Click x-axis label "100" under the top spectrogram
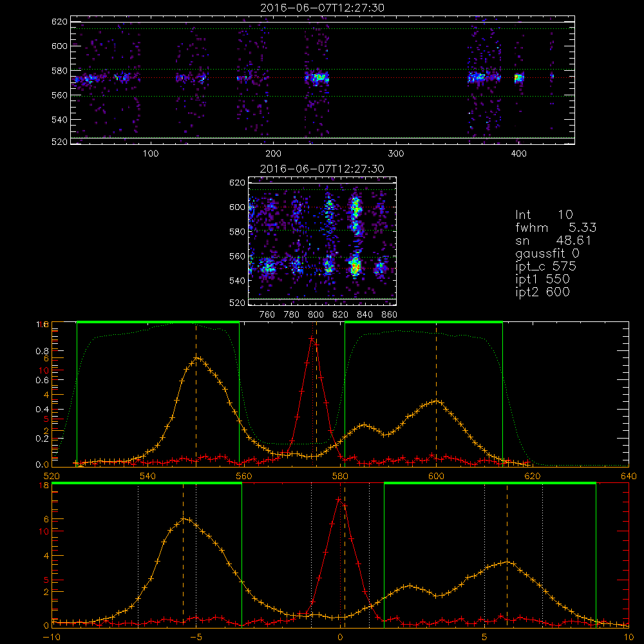The height and width of the screenshot is (644, 644). tap(151, 154)
